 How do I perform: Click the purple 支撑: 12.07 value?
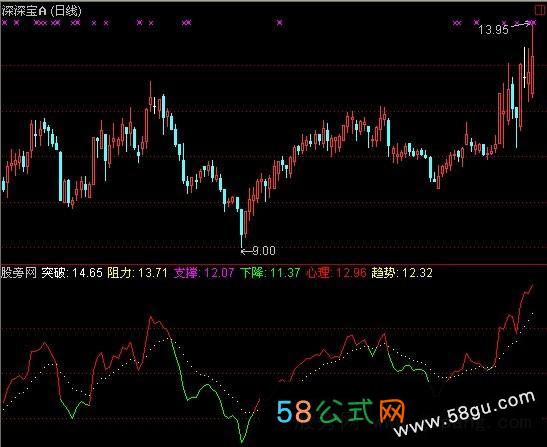204,273
